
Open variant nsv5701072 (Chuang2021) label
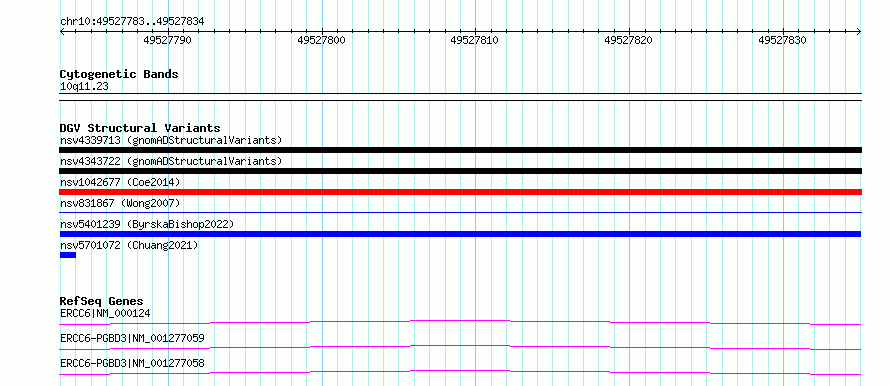129,245
